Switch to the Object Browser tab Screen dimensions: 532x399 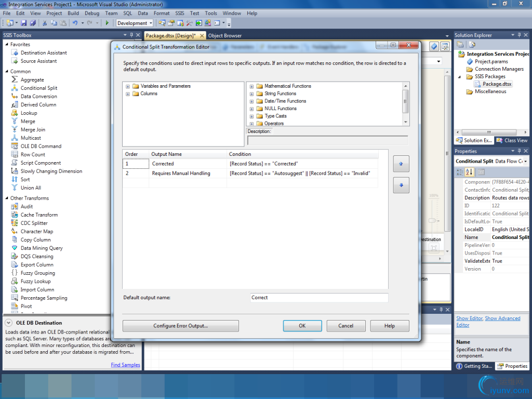[x=225, y=36]
